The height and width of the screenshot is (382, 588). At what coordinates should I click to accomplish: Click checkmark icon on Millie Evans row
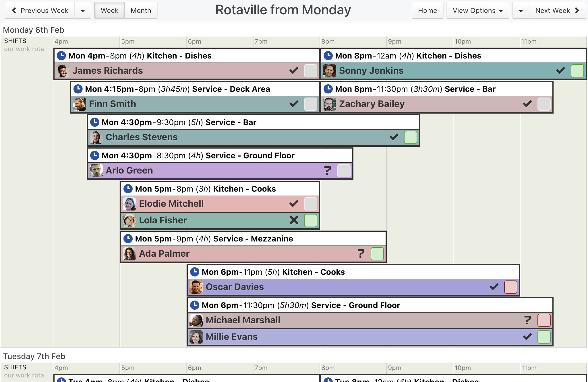click(527, 337)
